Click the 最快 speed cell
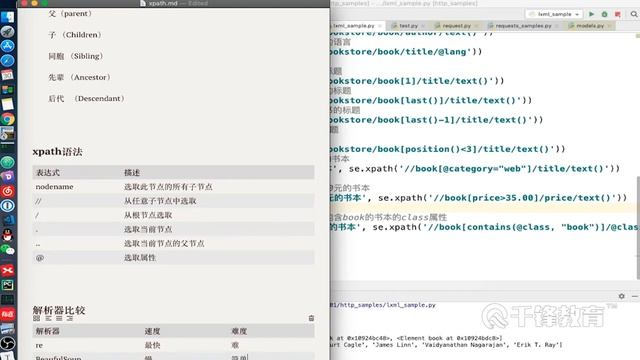Screen dimensions: 640x360 152,345
